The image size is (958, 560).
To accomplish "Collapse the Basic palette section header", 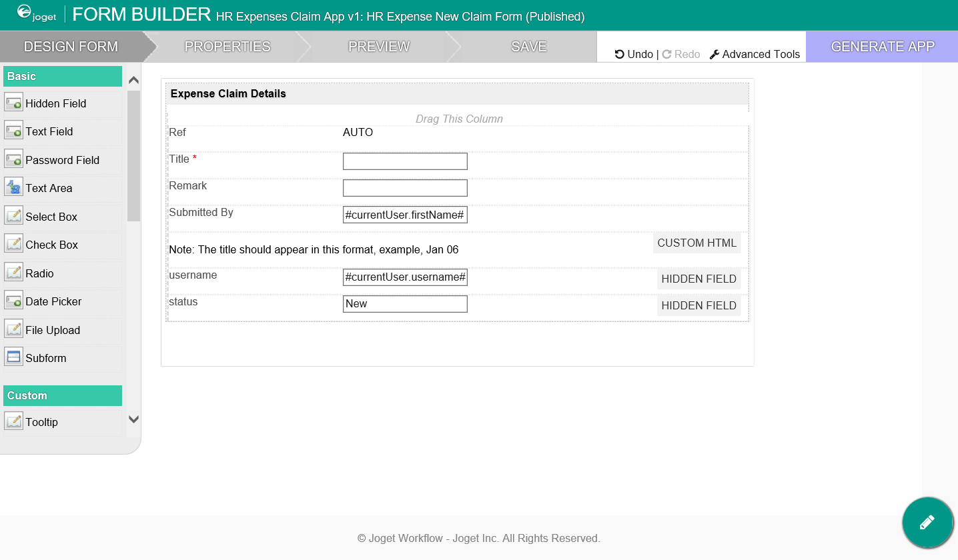I will 63,77.
